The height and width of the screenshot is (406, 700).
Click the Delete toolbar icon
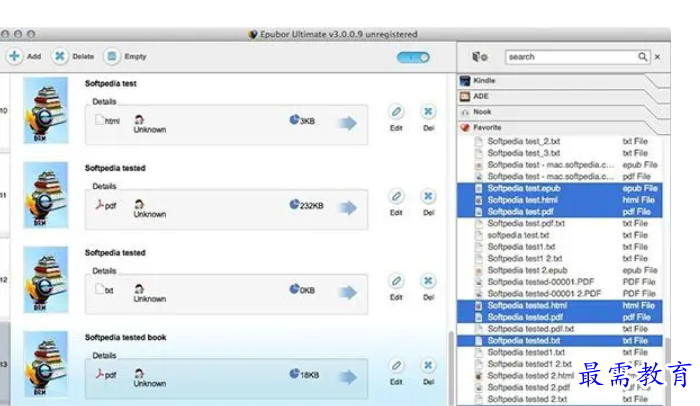tap(59, 56)
